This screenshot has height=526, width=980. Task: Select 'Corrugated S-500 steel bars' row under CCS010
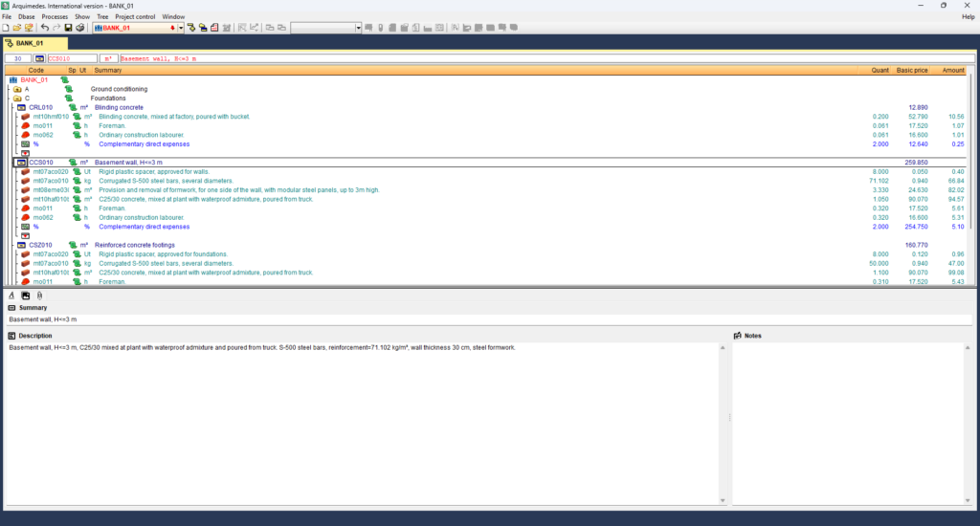[166, 181]
